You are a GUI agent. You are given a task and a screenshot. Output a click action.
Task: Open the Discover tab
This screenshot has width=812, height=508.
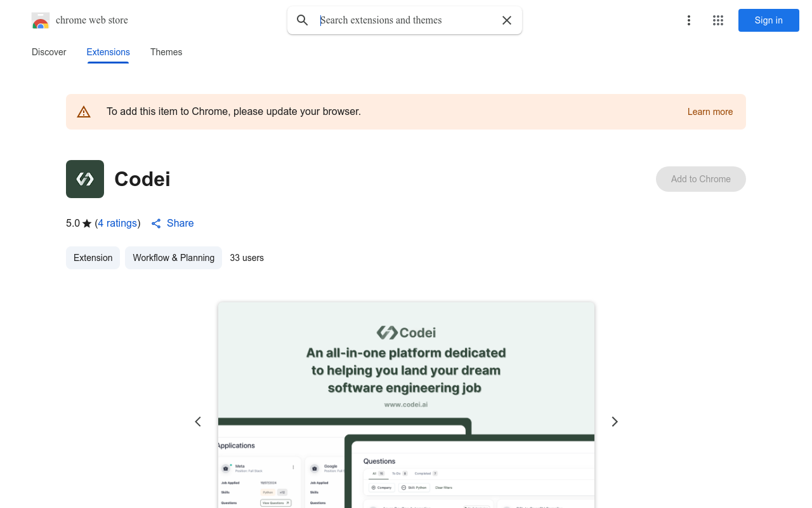(x=49, y=52)
